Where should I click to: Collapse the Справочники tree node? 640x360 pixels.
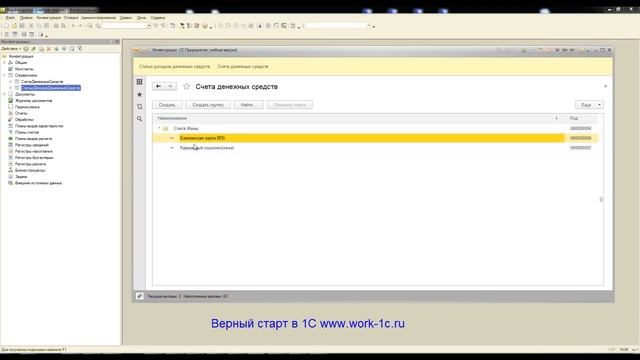4,75
